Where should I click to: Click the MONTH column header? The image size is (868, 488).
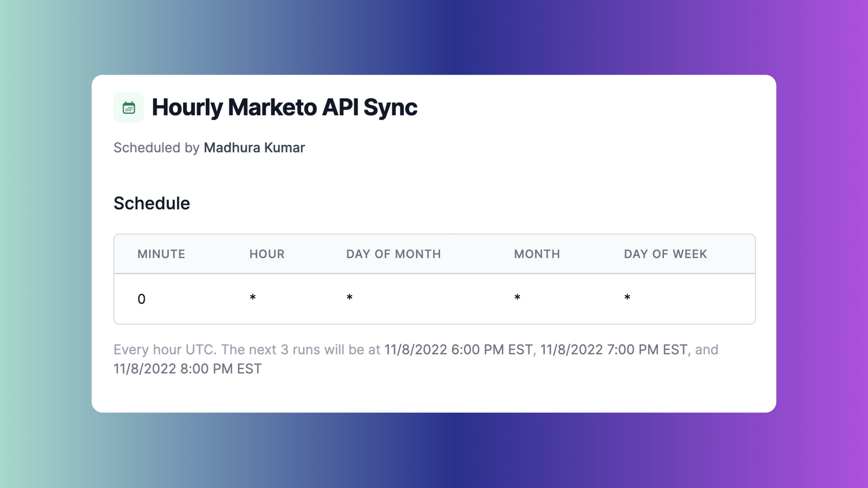(x=537, y=254)
